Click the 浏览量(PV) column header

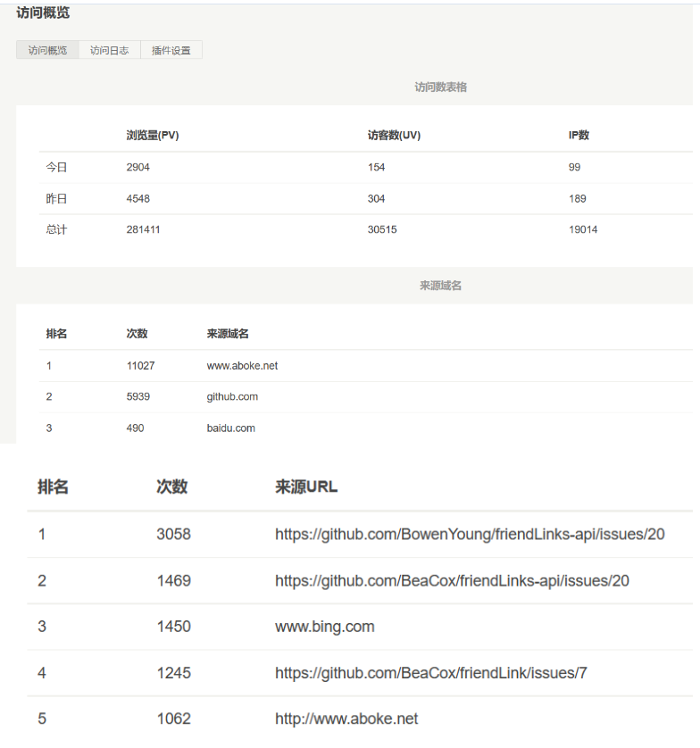point(153,136)
